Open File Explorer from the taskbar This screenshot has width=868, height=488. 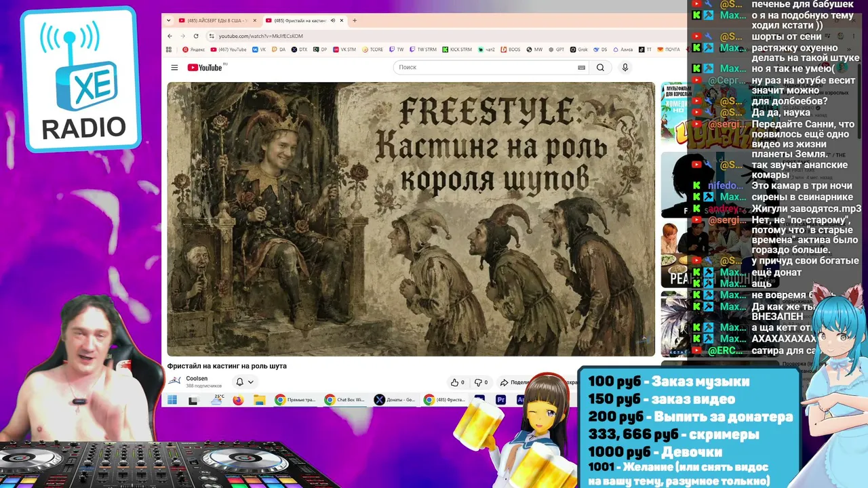[259, 400]
